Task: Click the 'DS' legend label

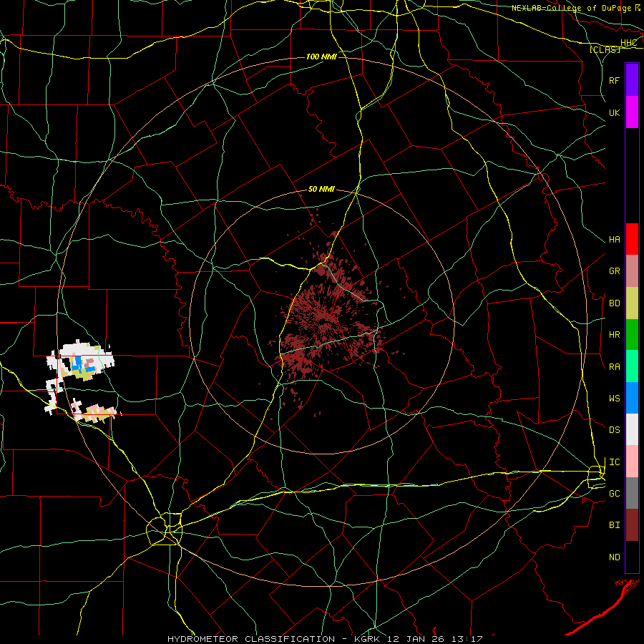Action: (x=614, y=430)
